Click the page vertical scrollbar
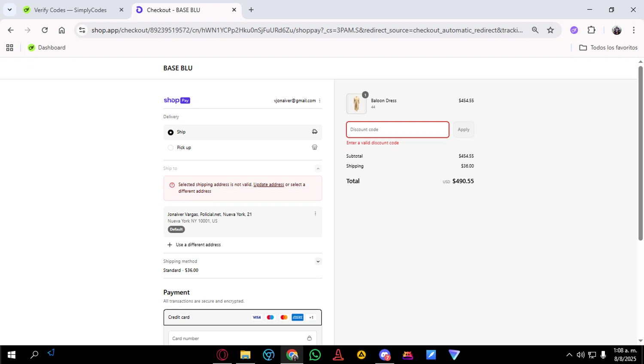The width and height of the screenshot is (644, 364). tap(641, 153)
